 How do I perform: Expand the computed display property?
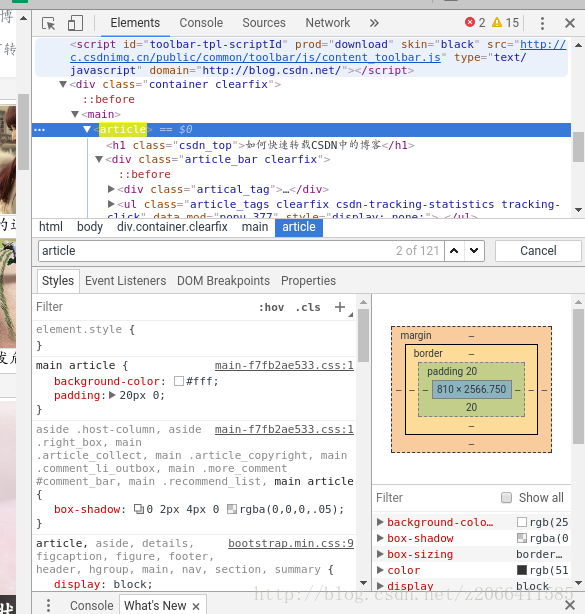[x=380, y=586]
